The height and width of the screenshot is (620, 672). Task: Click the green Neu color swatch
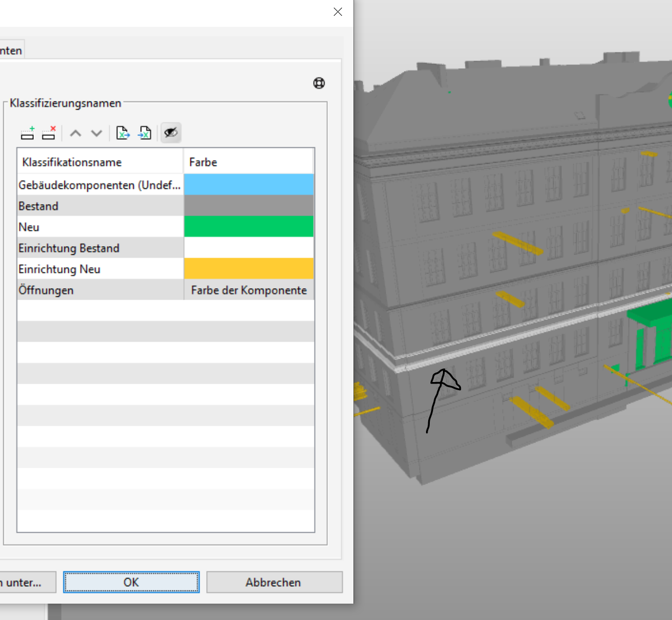tap(249, 226)
